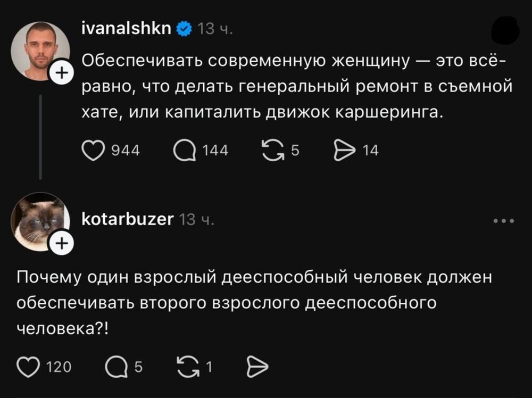Share the ivanalshkn post via send icon

tap(345, 151)
